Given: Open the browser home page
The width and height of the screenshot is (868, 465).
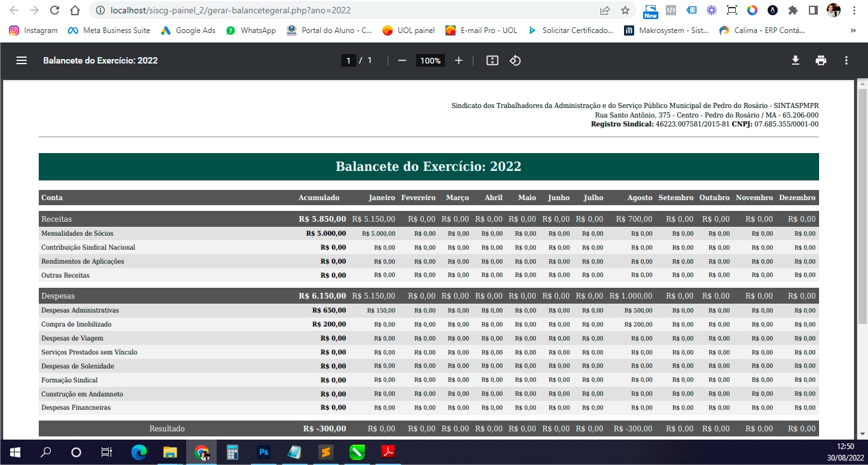Looking at the screenshot, I should 75,10.
